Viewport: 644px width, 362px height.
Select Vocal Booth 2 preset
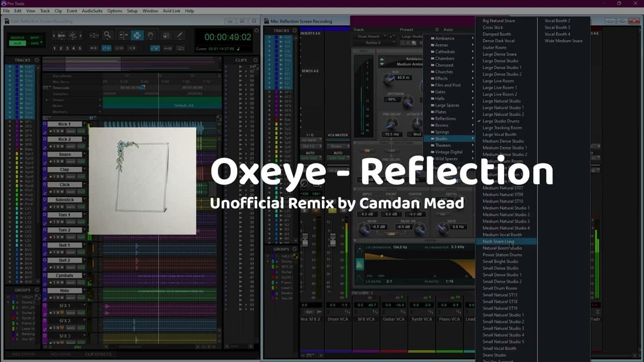tap(563, 21)
